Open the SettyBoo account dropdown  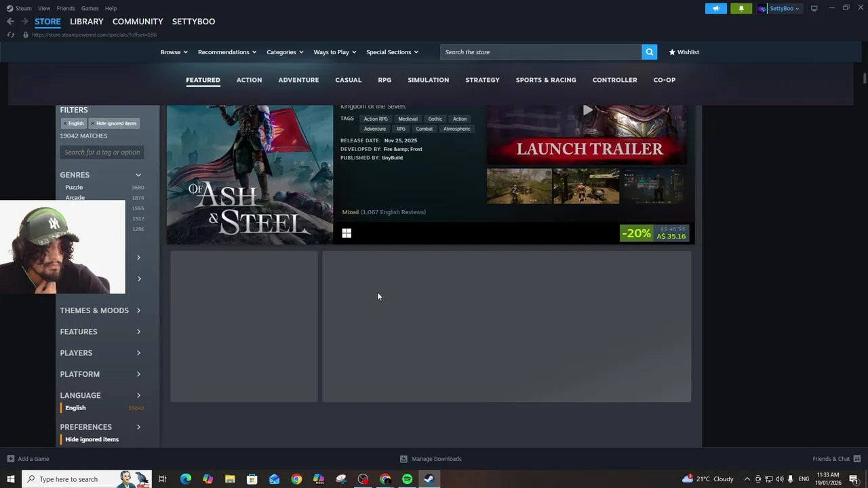coord(778,8)
